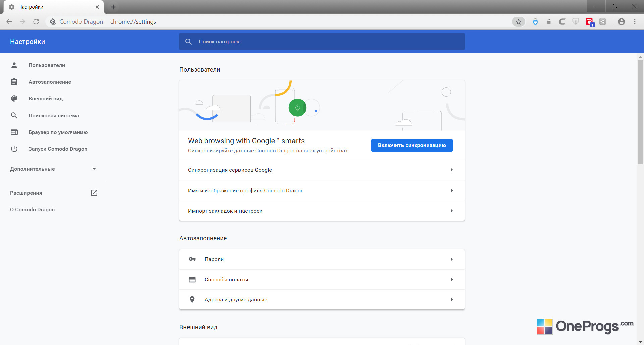Viewport: 644px width, 345px height.
Task: Open the Расширения link in sidebar
Action: pyautogui.click(x=26, y=193)
